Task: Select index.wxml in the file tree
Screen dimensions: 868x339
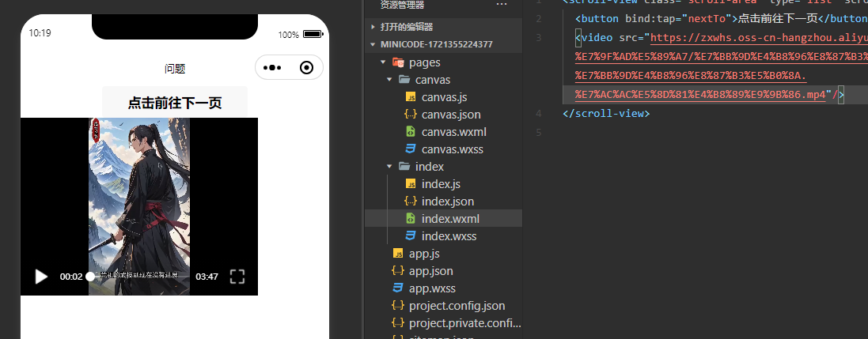Action: point(443,219)
